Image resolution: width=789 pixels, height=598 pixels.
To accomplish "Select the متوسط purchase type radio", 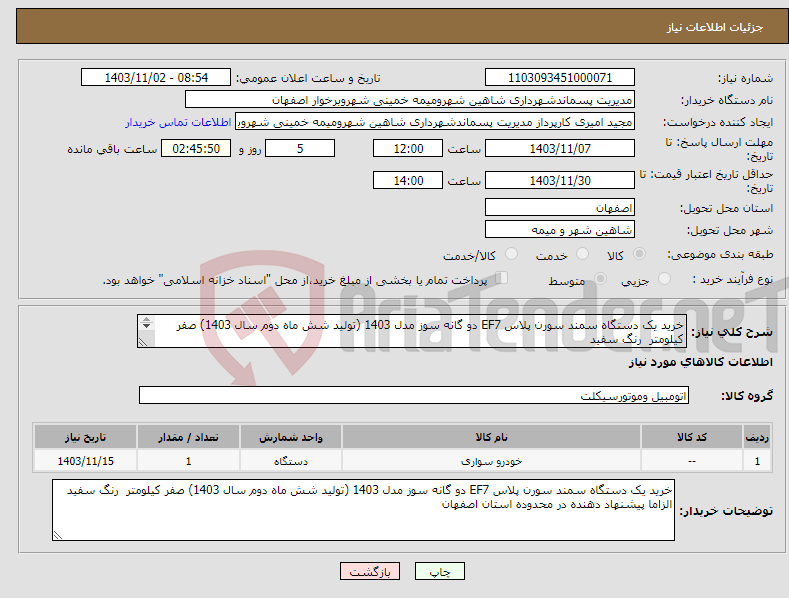I will click(x=600, y=278).
